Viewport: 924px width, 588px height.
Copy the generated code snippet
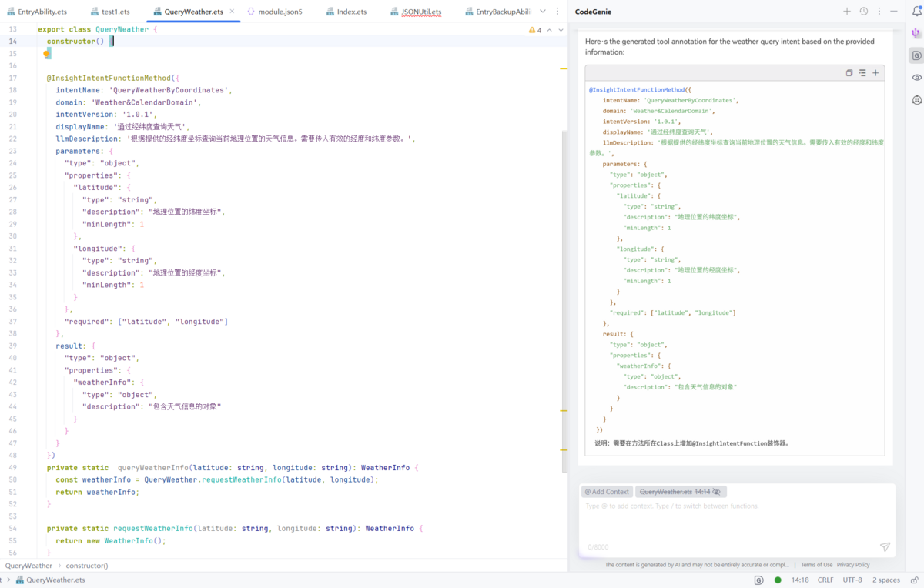849,73
